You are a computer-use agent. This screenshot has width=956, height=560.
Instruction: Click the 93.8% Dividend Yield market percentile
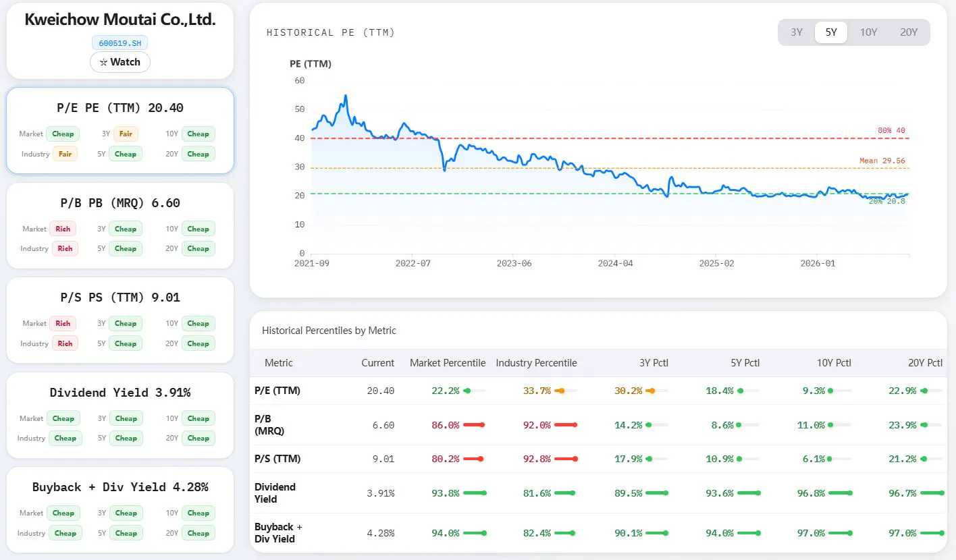coord(446,493)
